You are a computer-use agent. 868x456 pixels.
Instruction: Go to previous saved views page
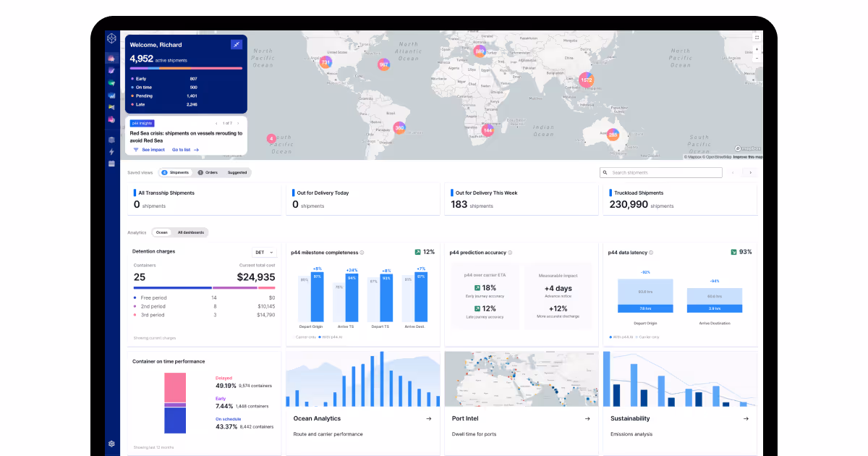733,173
